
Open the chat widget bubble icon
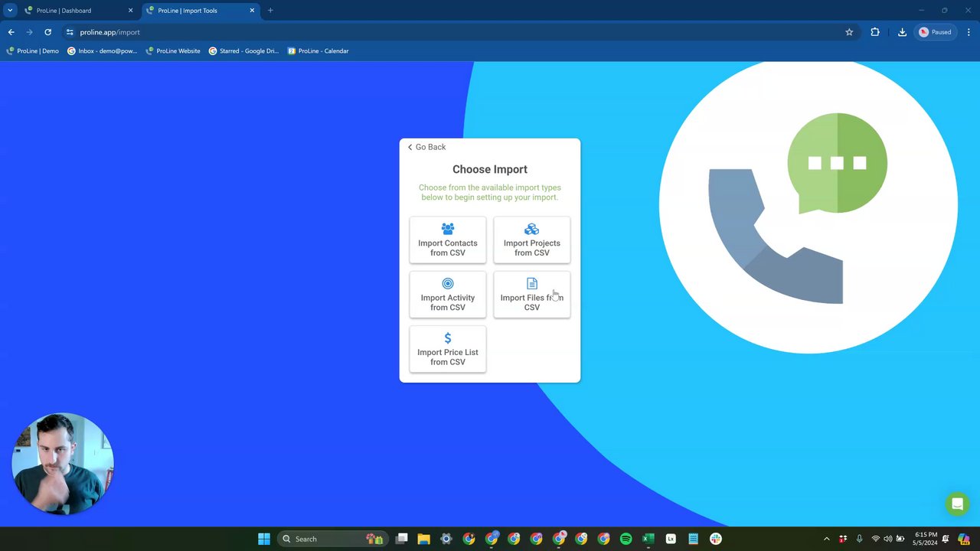[956, 504]
